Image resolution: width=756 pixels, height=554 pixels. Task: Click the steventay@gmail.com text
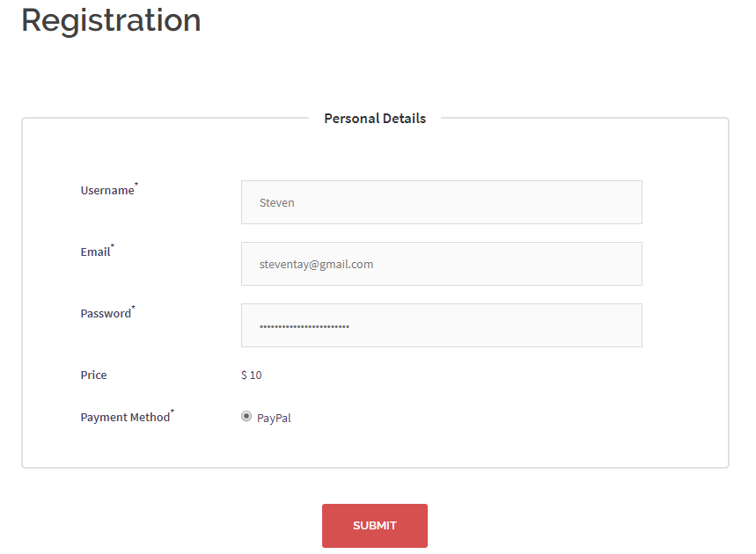tap(316, 264)
